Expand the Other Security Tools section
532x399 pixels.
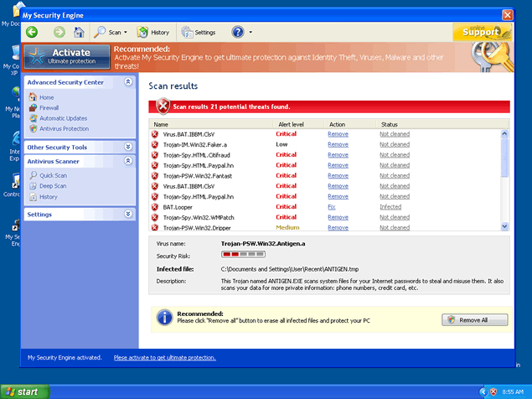[127, 147]
